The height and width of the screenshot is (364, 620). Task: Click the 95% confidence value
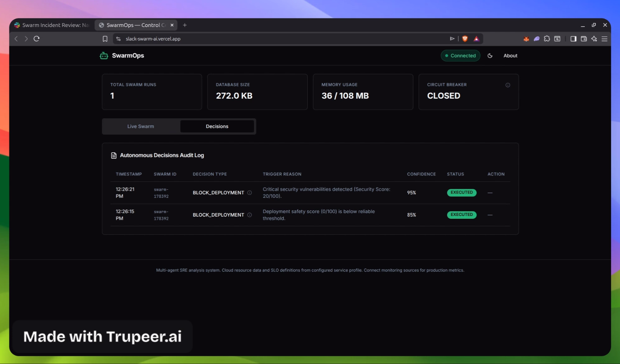(x=411, y=193)
